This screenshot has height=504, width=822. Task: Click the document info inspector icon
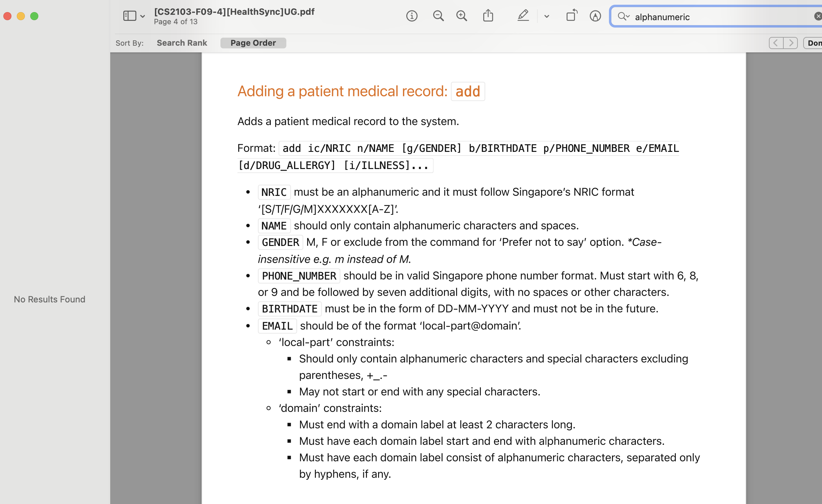point(412,16)
